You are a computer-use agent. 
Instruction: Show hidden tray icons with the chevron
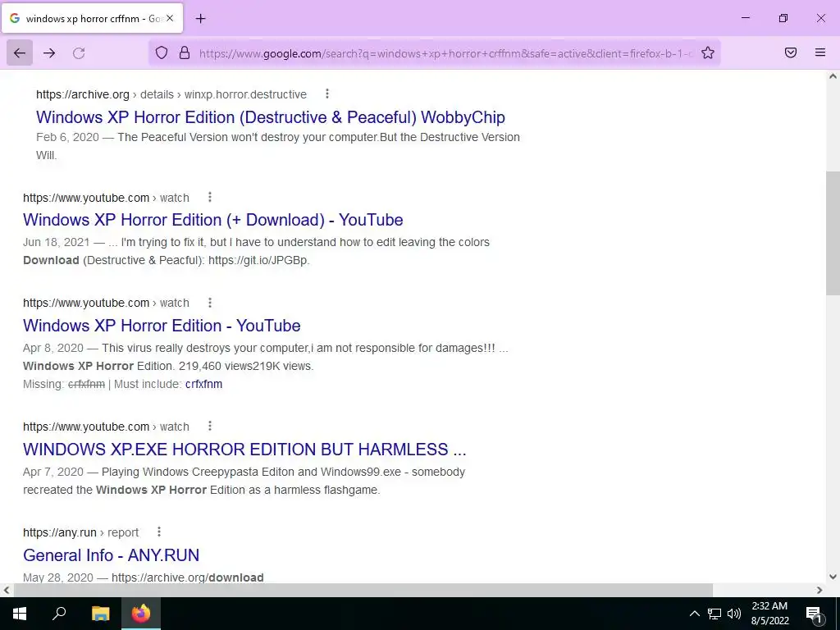(694, 614)
